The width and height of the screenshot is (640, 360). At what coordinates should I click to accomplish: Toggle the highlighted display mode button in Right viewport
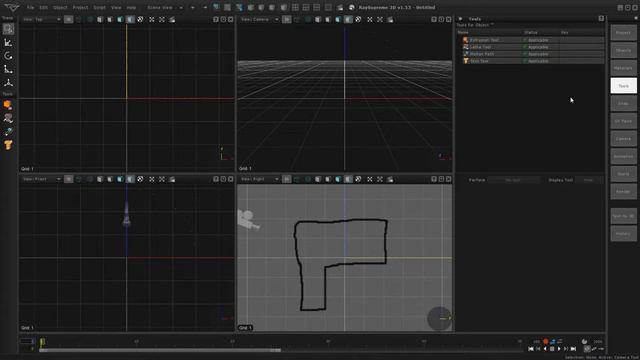coord(348,179)
